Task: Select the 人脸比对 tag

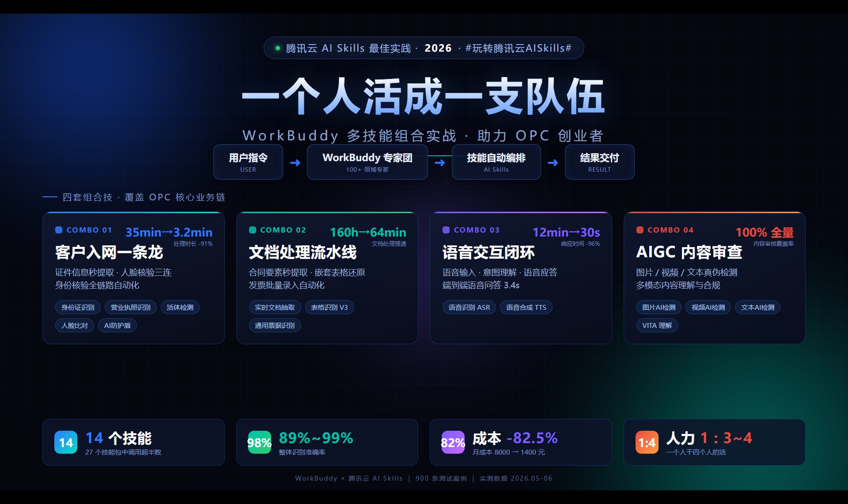Action: coord(75,325)
